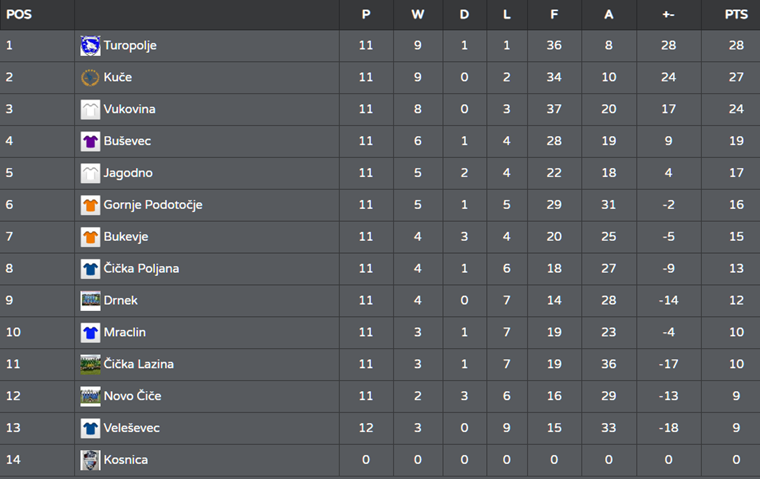Click the W wins column header
Screen dimensions: 760x479
[417, 15]
